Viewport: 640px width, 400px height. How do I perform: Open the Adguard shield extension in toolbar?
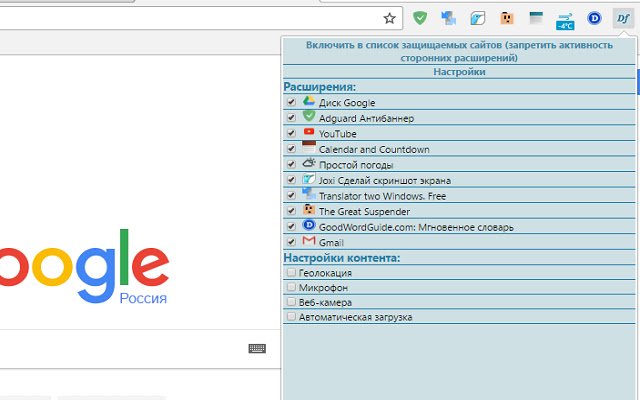point(420,18)
